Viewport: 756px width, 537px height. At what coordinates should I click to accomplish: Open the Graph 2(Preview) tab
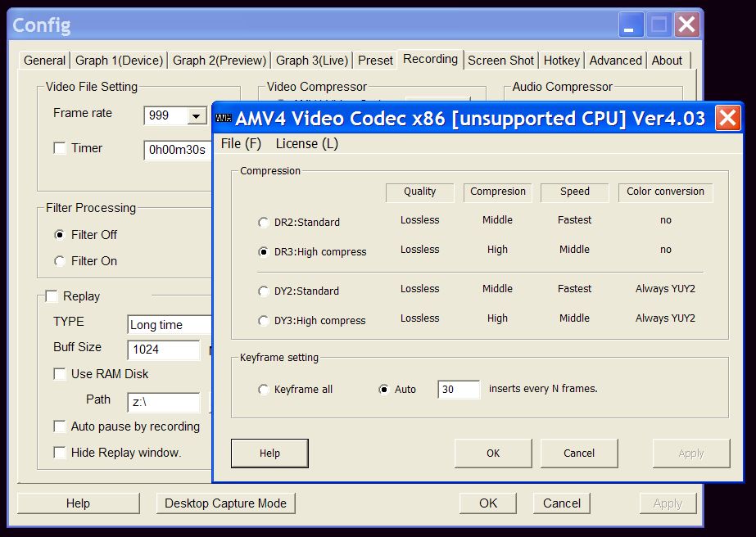(x=220, y=61)
